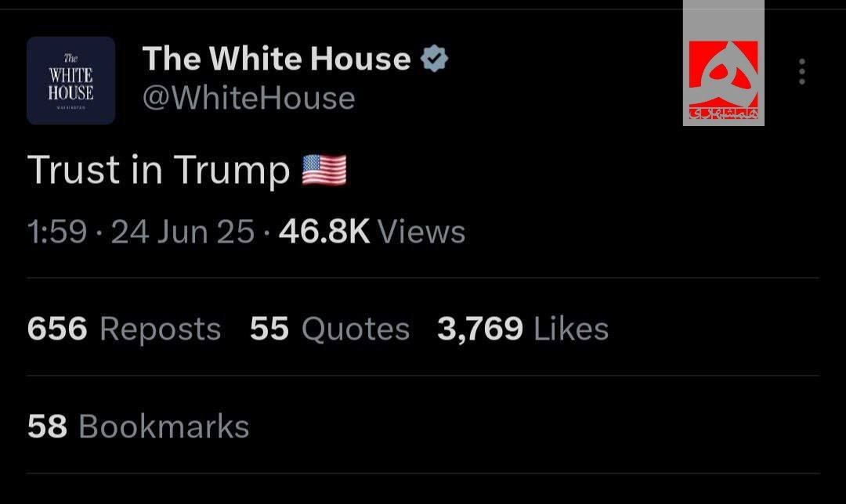This screenshot has height=504, width=846.
Task: Show the Likes label list
Action: 571,329
